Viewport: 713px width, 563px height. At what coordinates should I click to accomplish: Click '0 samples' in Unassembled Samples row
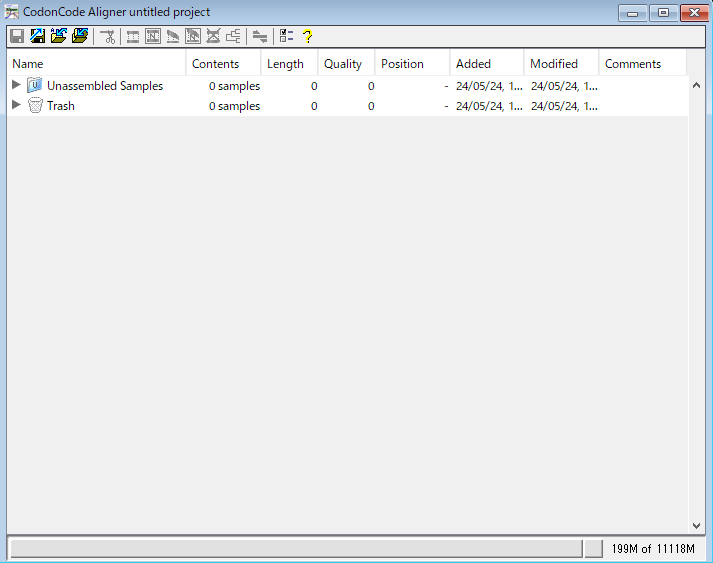pos(234,86)
